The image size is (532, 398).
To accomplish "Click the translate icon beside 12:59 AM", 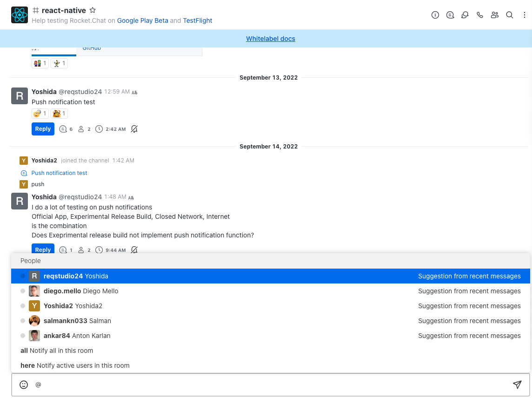I will click(135, 92).
